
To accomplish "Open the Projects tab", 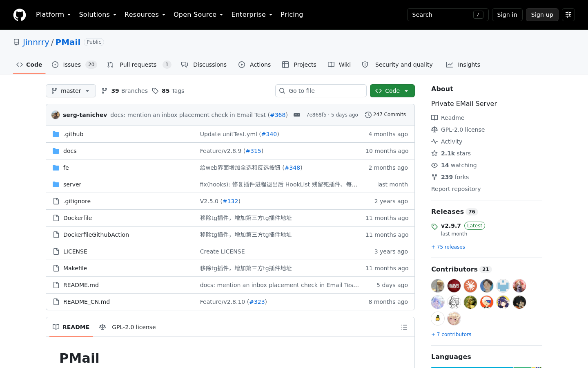I will click(x=299, y=65).
